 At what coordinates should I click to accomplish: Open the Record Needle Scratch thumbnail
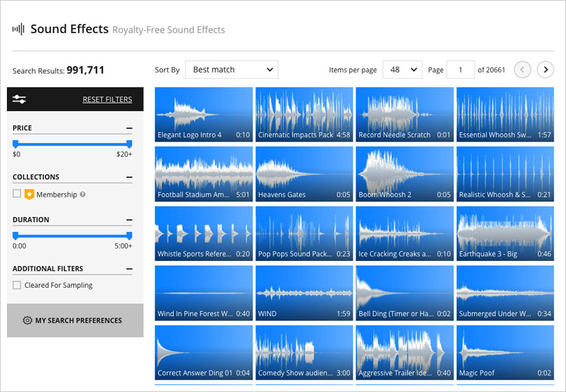coord(404,115)
